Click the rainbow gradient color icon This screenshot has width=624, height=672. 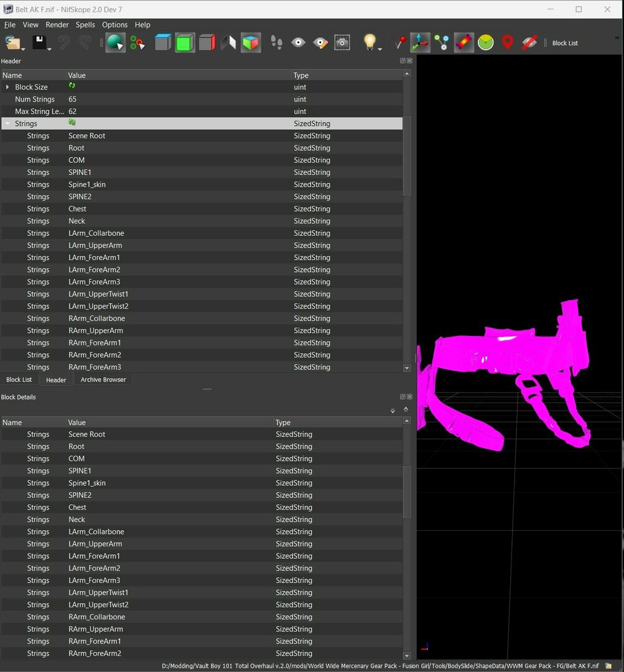click(x=463, y=42)
